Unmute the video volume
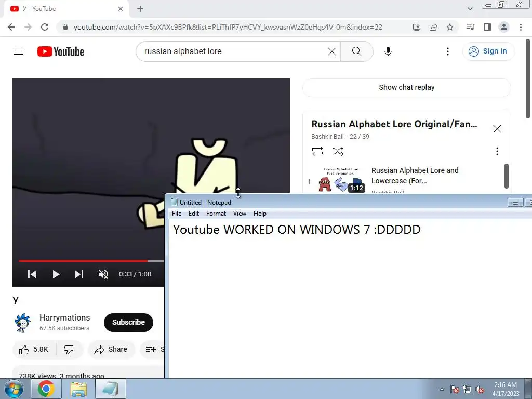Viewport: 532px width, 399px height. click(103, 274)
